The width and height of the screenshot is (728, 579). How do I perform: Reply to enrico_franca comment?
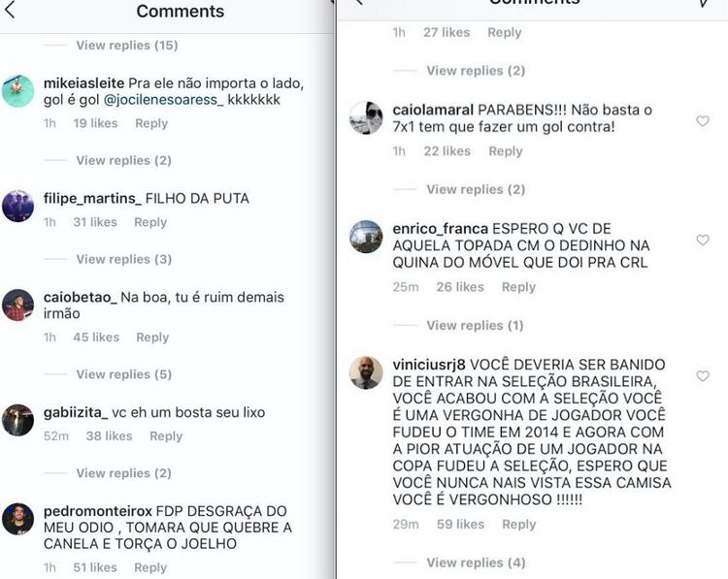coord(518,287)
